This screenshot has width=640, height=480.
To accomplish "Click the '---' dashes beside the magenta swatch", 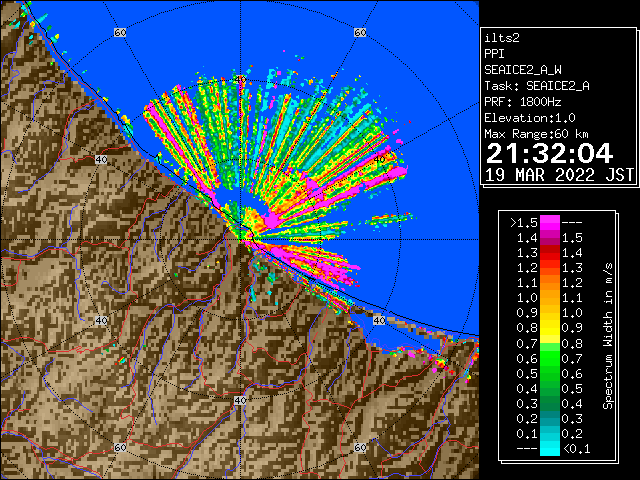I will pos(572,223).
